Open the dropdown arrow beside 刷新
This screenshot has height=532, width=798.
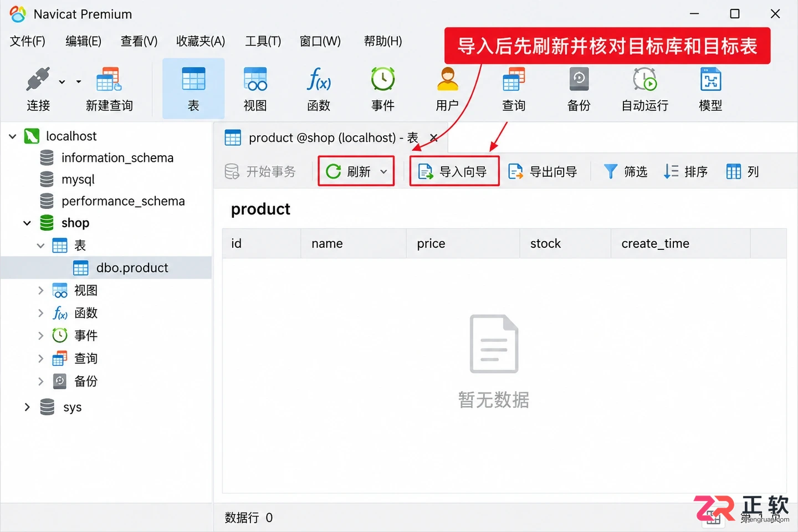point(383,172)
